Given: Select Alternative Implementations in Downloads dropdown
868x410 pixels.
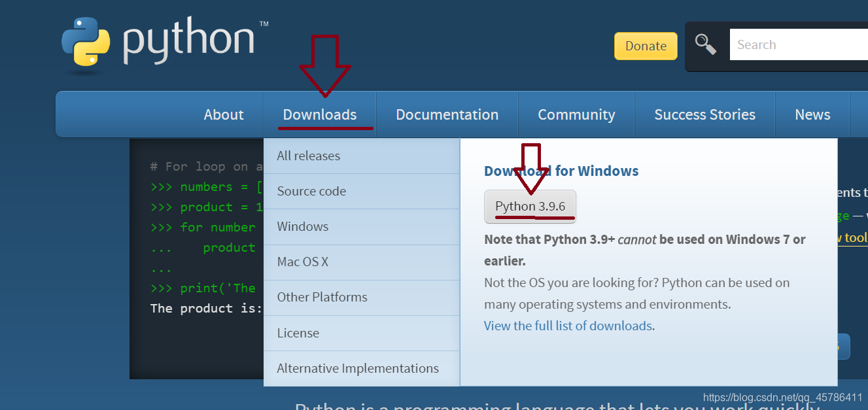Looking at the screenshot, I should point(362,368).
